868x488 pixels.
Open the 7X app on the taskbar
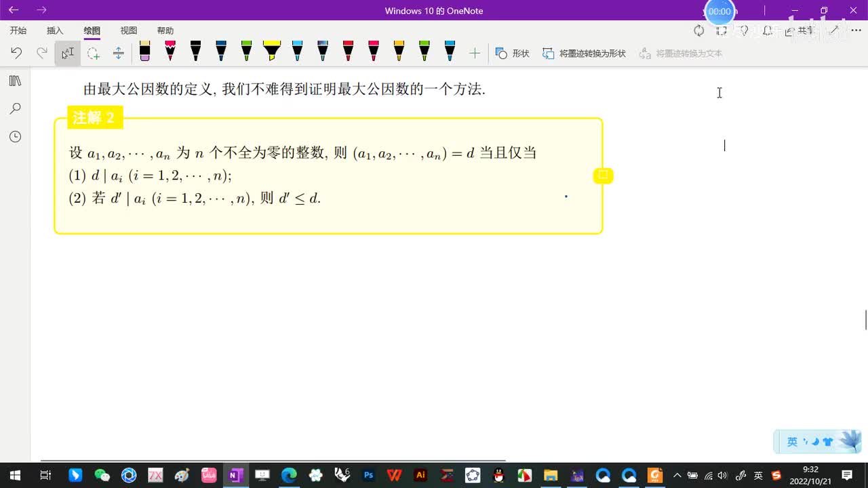tap(155, 475)
